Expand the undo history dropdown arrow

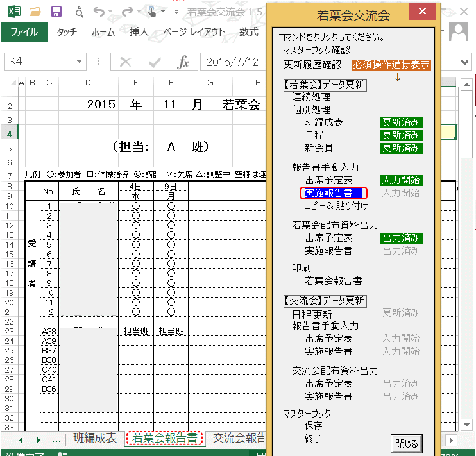point(110,12)
